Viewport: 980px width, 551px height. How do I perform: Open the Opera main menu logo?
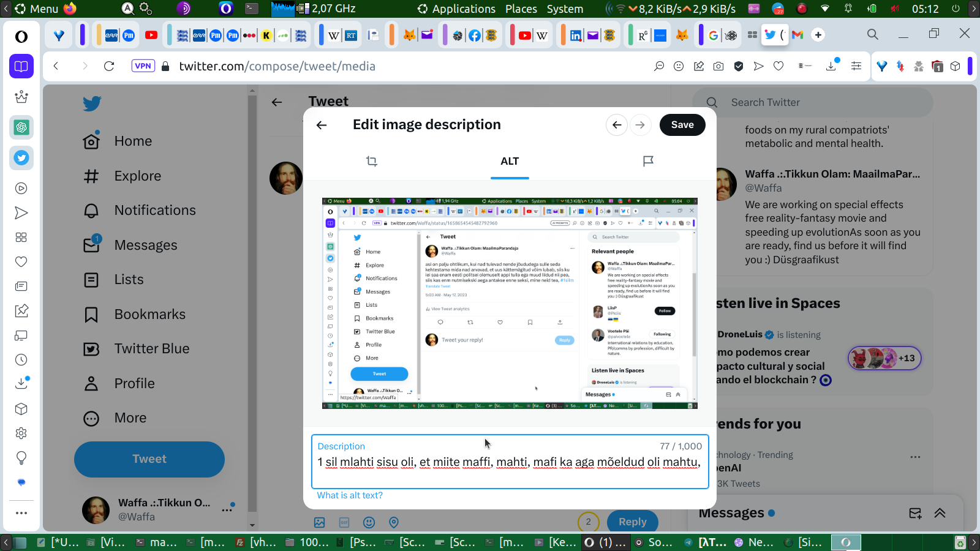[x=21, y=37]
